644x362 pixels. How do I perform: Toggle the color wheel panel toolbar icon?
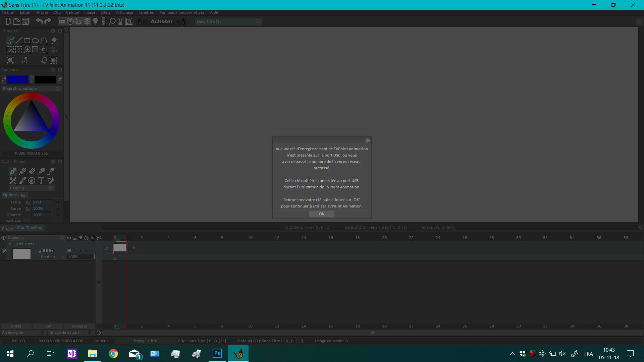click(x=70, y=21)
